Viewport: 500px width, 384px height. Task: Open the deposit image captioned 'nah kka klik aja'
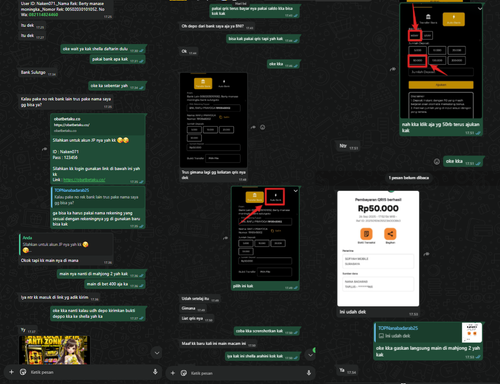[x=441, y=61]
